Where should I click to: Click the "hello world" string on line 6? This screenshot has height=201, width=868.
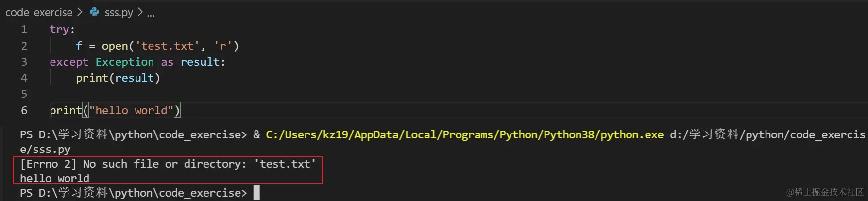tap(131, 111)
